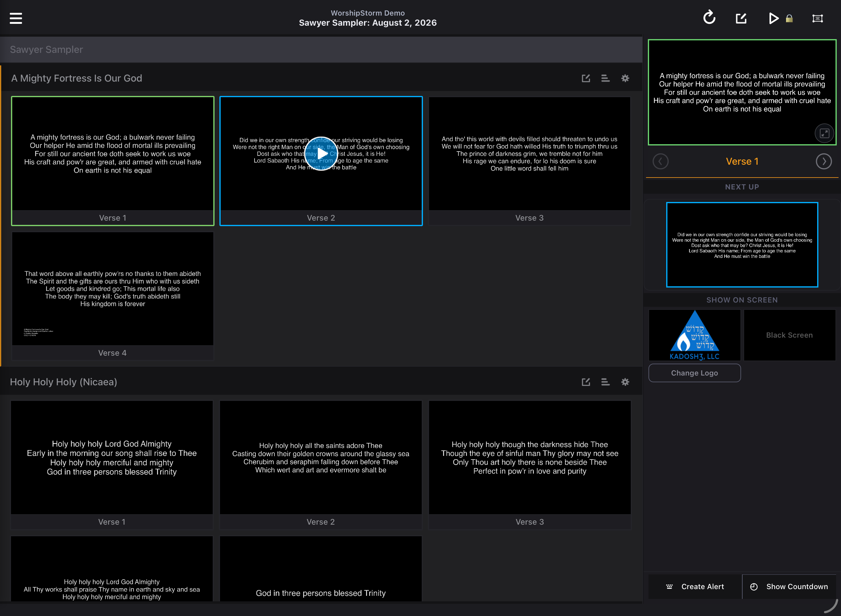
Task: Select 'God in three persons blessed Trinity' slide
Action: click(x=321, y=569)
